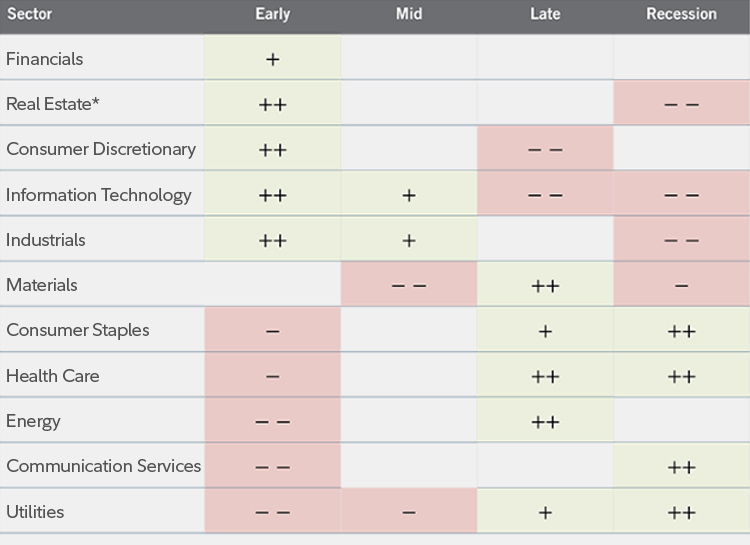Screen dimensions: 750x545
Task: Click Communication Services Recession green cell
Action: coord(681,466)
